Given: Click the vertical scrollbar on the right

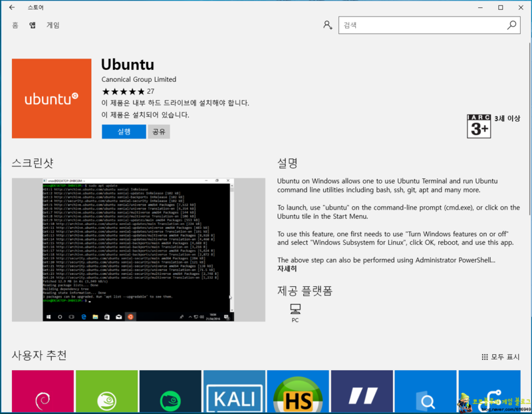Looking at the screenshot, I should (x=529, y=129).
